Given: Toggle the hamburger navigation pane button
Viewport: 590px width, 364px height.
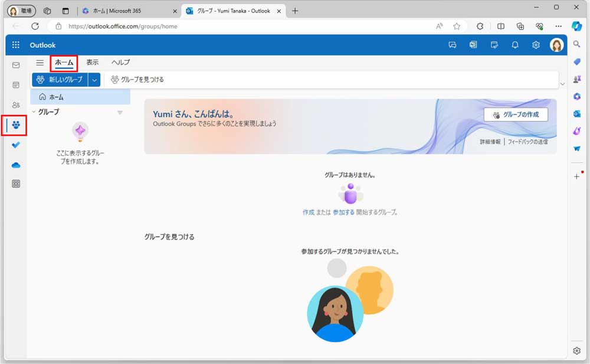Looking at the screenshot, I should (40, 63).
